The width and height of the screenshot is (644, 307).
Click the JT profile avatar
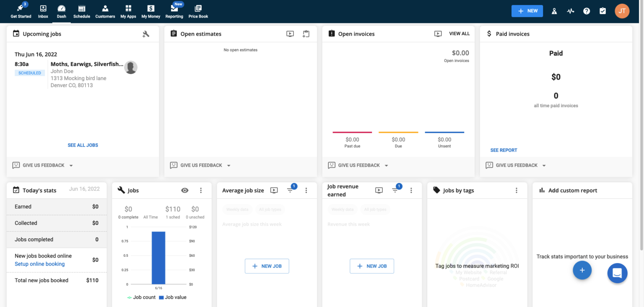[x=622, y=11]
